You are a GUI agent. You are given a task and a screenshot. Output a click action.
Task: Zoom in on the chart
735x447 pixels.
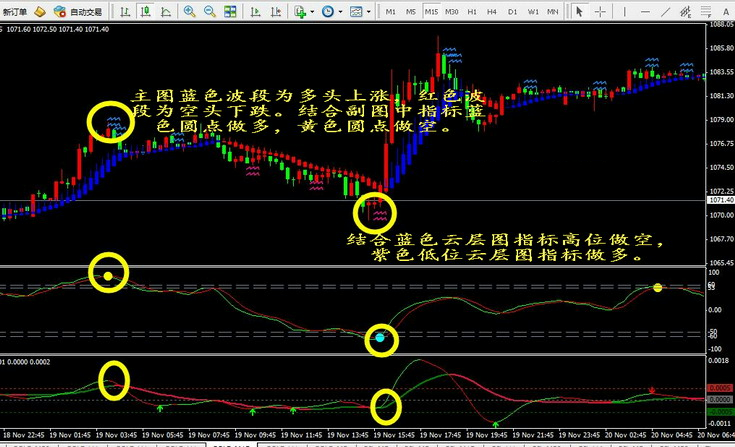[x=189, y=11]
